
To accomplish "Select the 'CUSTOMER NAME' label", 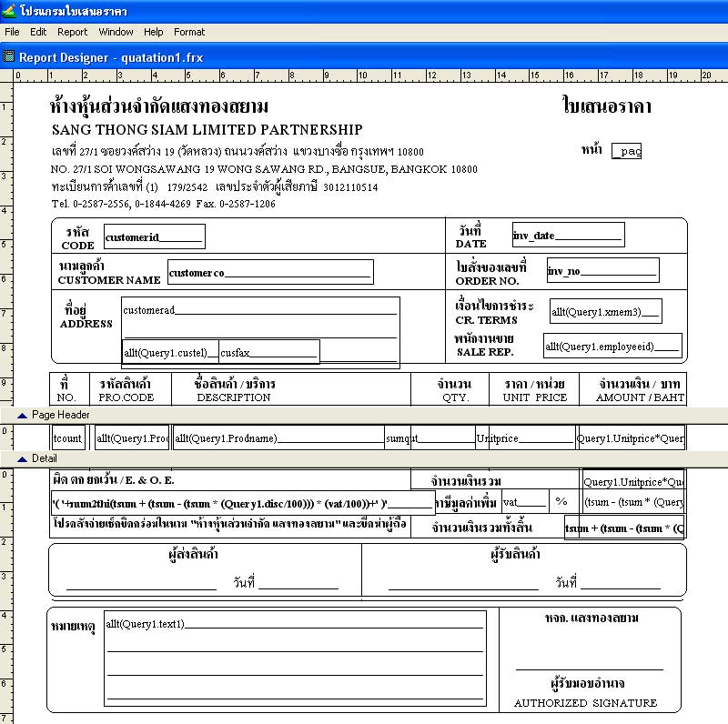I will (109, 280).
